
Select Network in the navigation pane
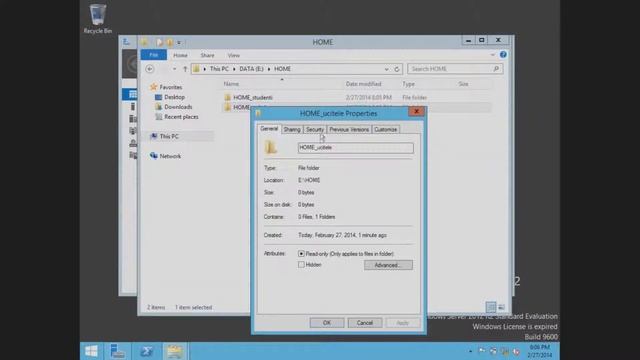(170, 156)
